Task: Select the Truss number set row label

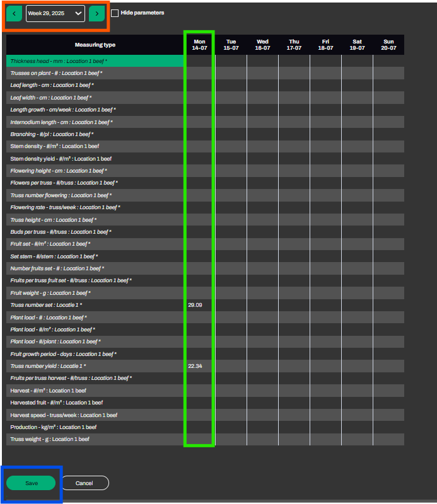Action: click(x=46, y=305)
